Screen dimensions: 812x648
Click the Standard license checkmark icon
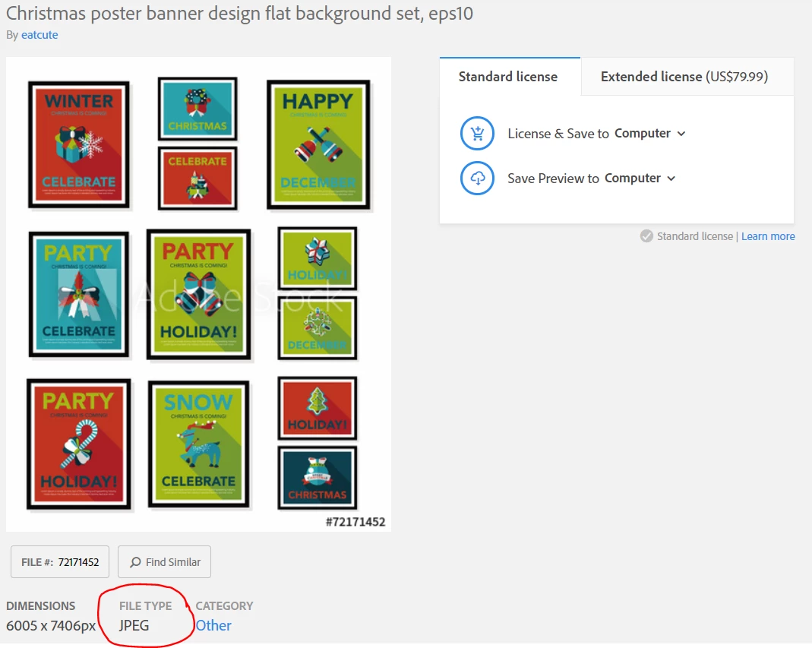pyautogui.click(x=646, y=236)
